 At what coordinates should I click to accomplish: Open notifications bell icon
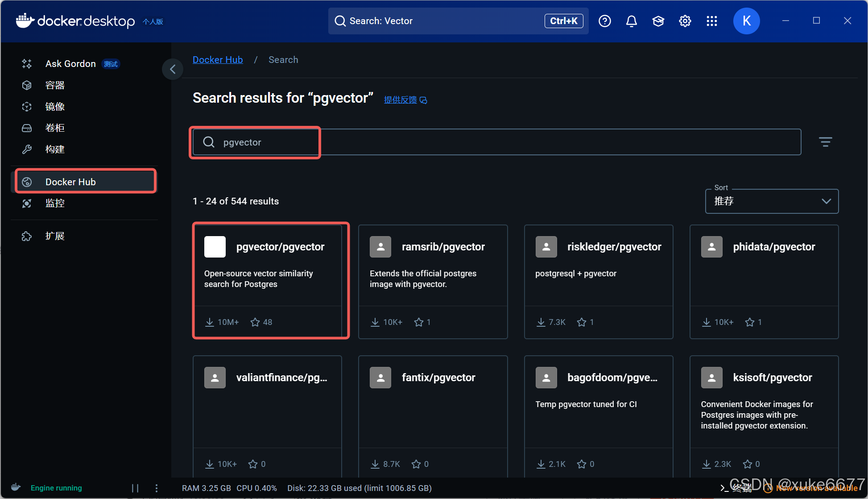tap(632, 21)
